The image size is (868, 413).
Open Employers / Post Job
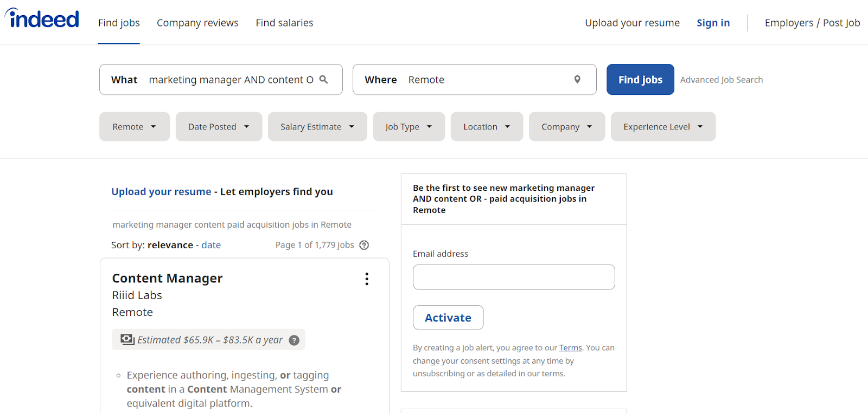812,23
